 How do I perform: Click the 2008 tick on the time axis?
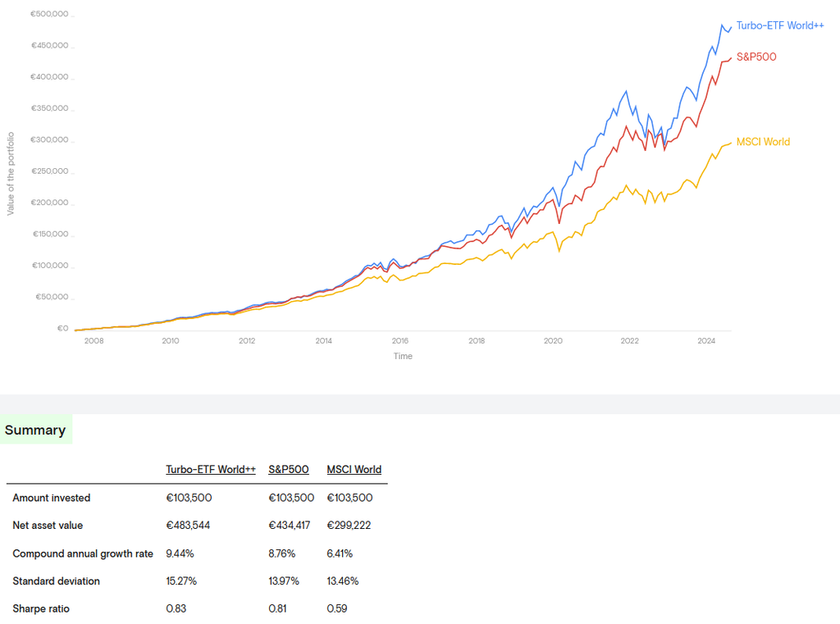coord(94,341)
